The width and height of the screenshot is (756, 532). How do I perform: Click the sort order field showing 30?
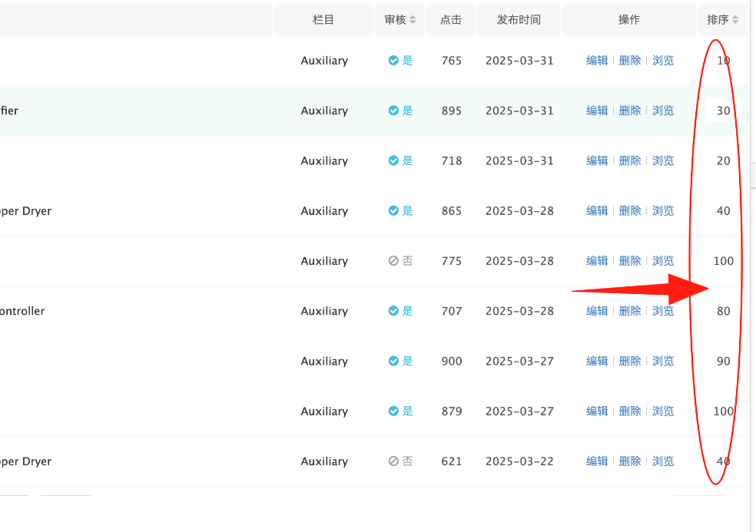point(723,111)
